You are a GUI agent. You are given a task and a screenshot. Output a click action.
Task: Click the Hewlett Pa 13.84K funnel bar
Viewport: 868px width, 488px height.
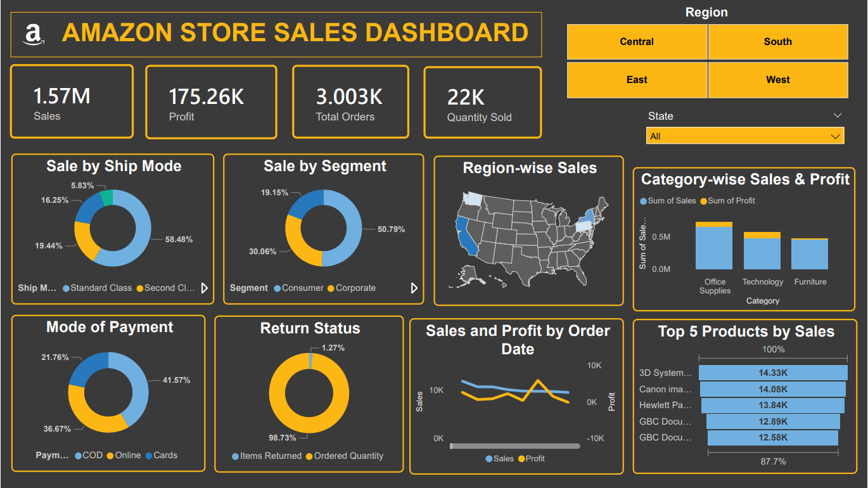(773, 405)
